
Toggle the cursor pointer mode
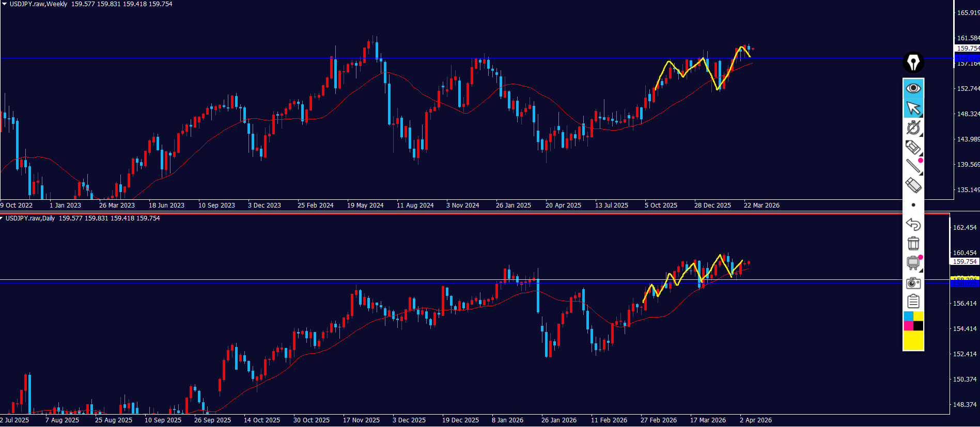[913, 108]
